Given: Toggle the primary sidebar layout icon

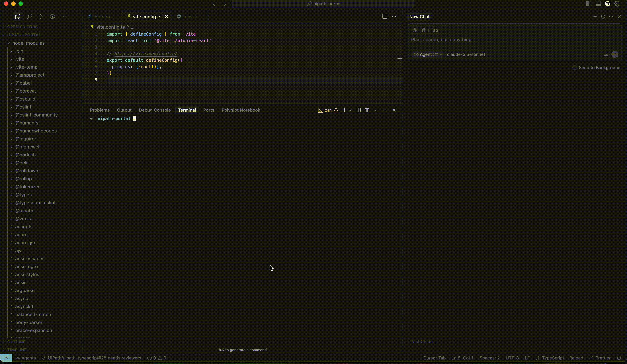Looking at the screenshot, I should click(x=589, y=3).
